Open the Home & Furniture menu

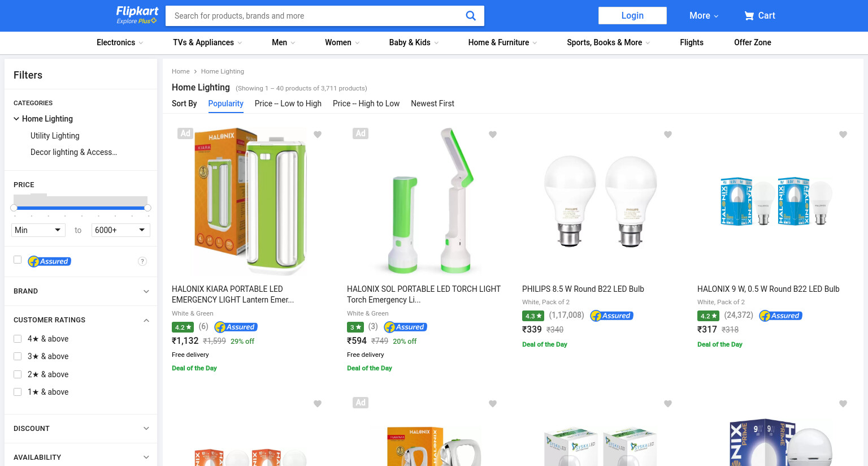pyautogui.click(x=503, y=42)
